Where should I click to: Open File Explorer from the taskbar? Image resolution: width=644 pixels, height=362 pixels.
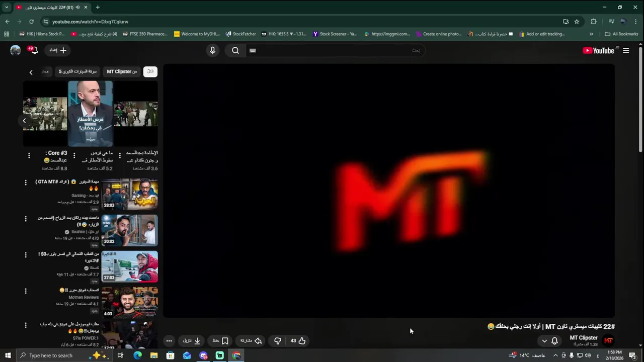[x=154, y=355]
